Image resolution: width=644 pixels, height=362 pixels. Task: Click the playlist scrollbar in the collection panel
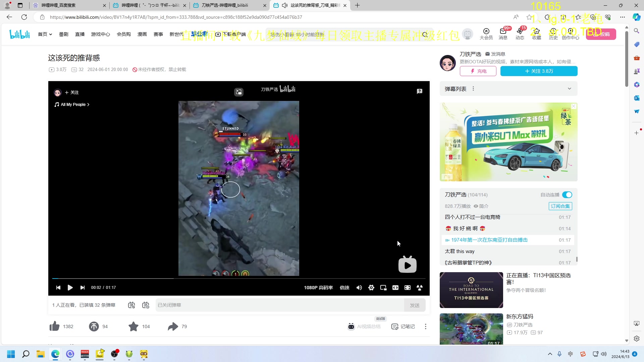click(x=577, y=259)
